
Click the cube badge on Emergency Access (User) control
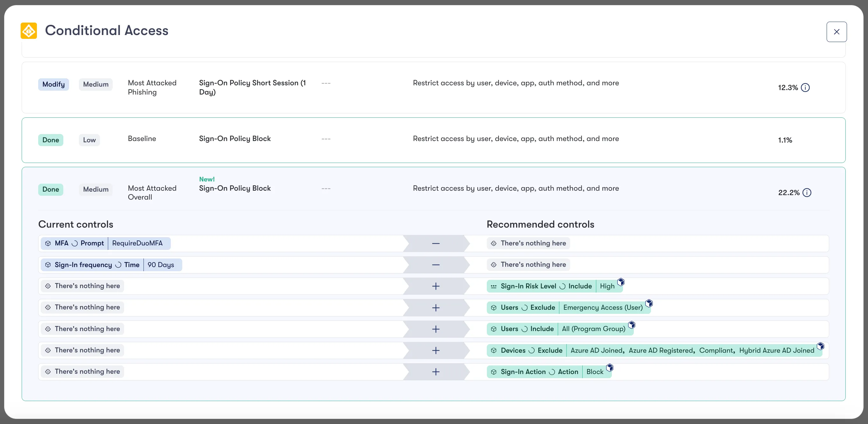pos(649,303)
